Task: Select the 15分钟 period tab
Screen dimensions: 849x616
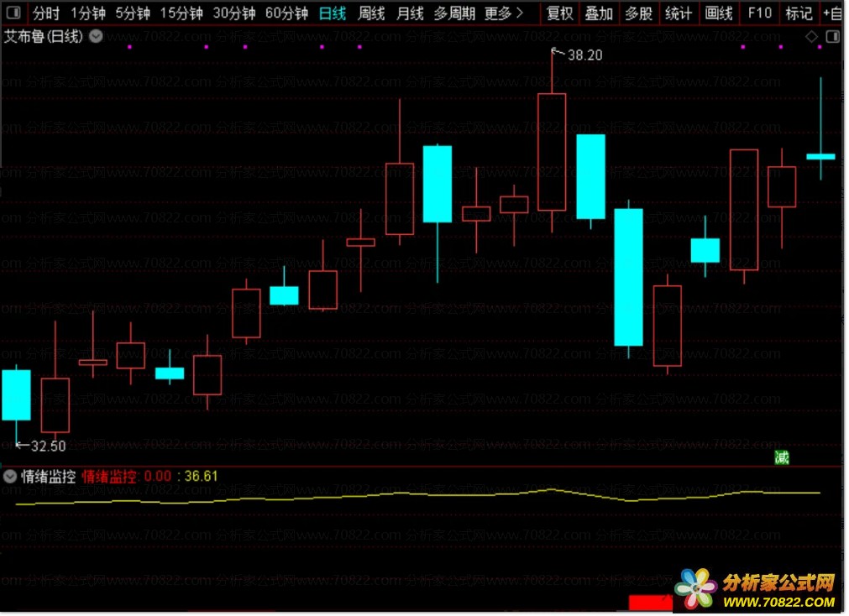Action: pos(181,13)
